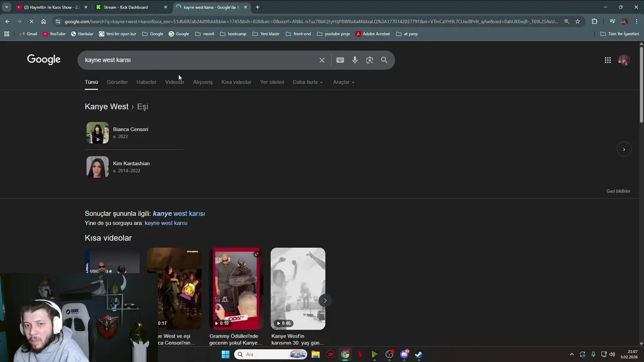
Task: Show next spouse carousel items
Action: click(624, 149)
